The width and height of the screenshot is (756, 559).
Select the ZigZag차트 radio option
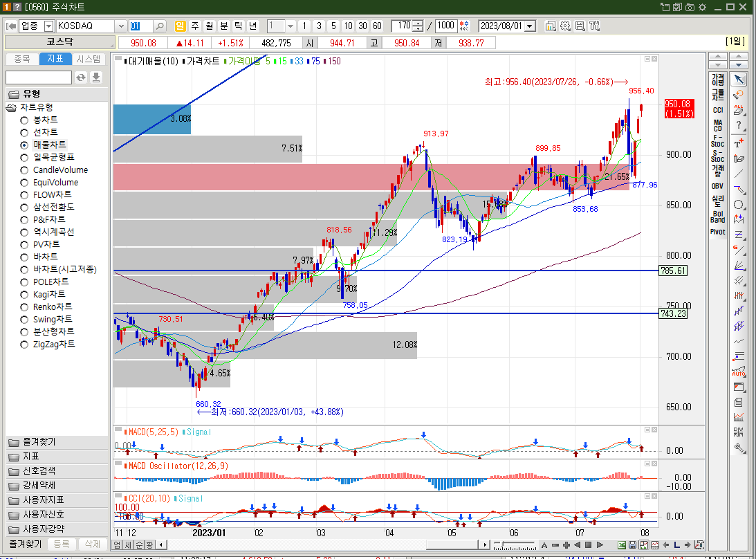[x=24, y=345]
